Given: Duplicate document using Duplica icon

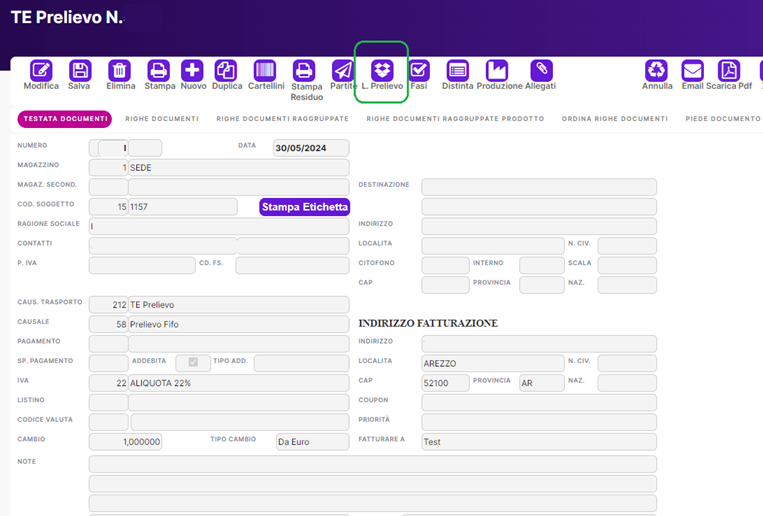Looking at the screenshot, I should (227, 71).
